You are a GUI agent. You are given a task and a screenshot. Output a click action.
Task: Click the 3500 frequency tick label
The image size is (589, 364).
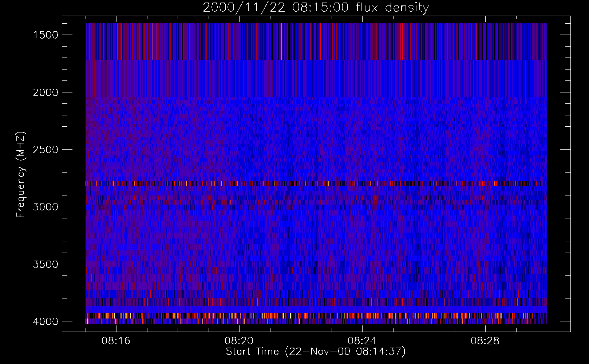pyautogui.click(x=46, y=264)
